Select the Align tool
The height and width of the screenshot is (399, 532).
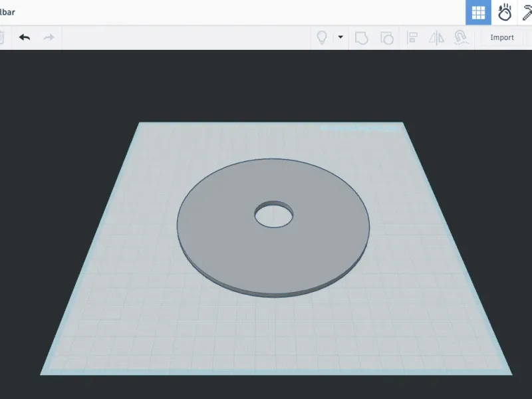(x=412, y=37)
